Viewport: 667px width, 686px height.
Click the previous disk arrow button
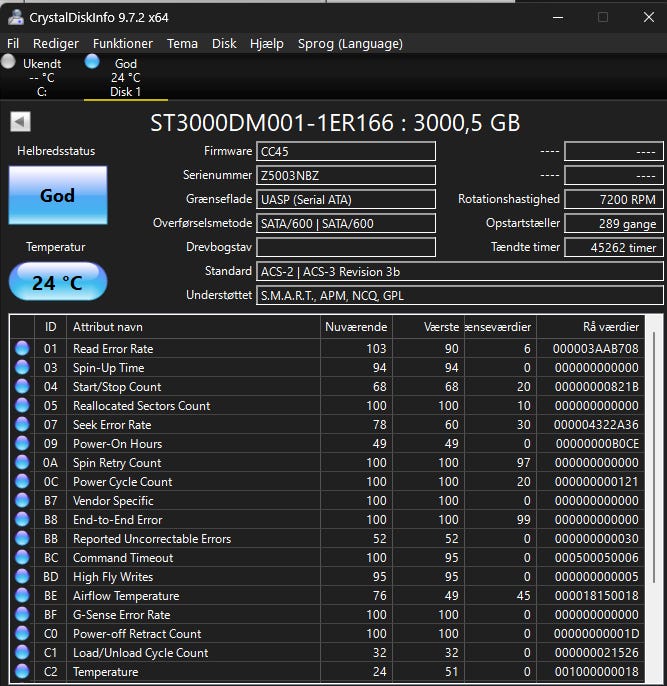[20, 122]
